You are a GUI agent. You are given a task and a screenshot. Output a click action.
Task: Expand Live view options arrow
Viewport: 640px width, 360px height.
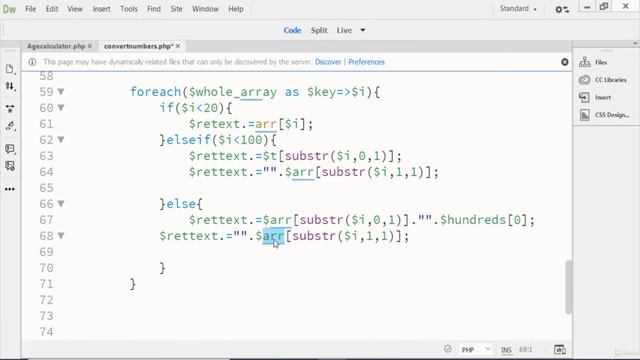(362, 30)
